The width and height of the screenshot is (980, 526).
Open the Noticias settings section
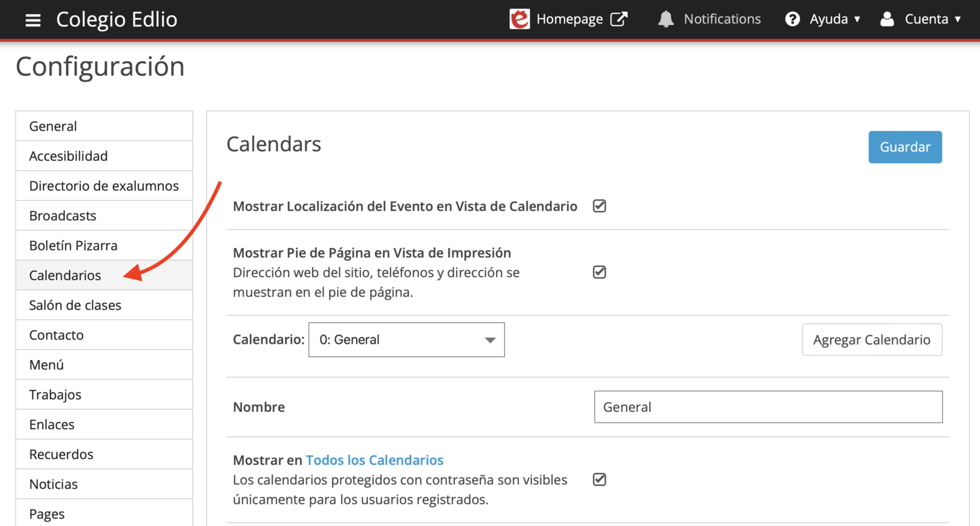point(54,484)
